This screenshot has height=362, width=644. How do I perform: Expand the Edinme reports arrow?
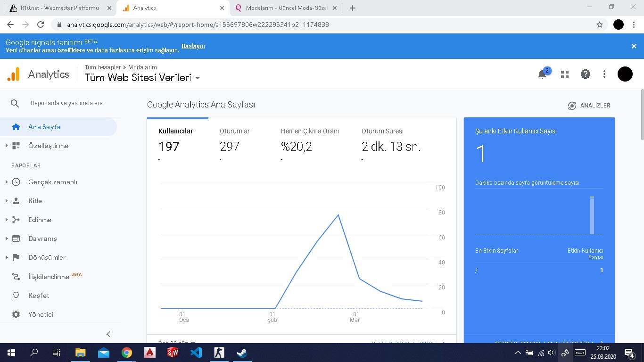click(7, 220)
